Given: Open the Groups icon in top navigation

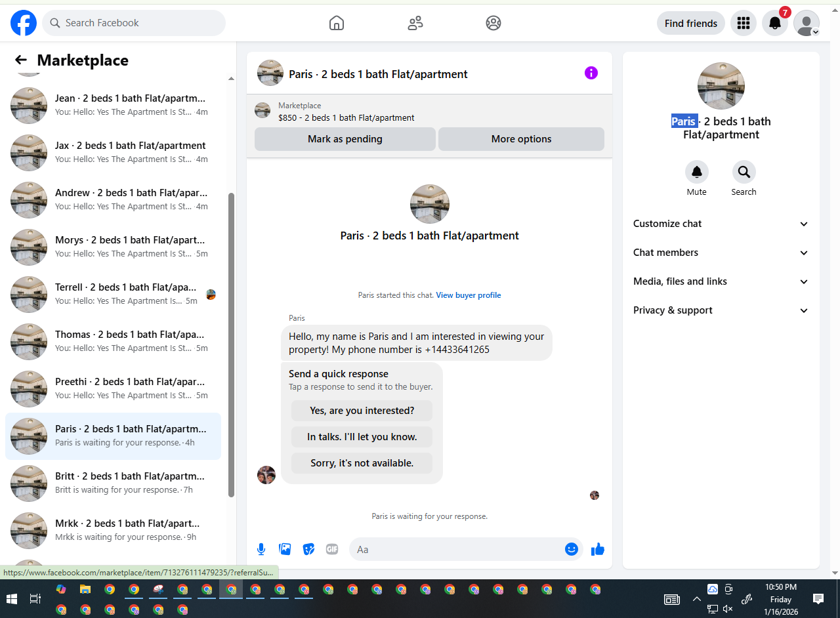Looking at the screenshot, I should pyautogui.click(x=493, y=23).
